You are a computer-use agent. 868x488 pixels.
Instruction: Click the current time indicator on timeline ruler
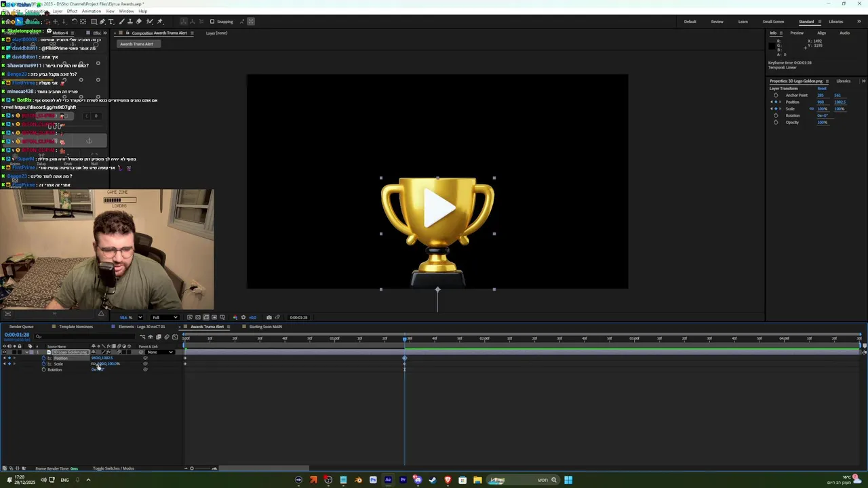point(405,338)
